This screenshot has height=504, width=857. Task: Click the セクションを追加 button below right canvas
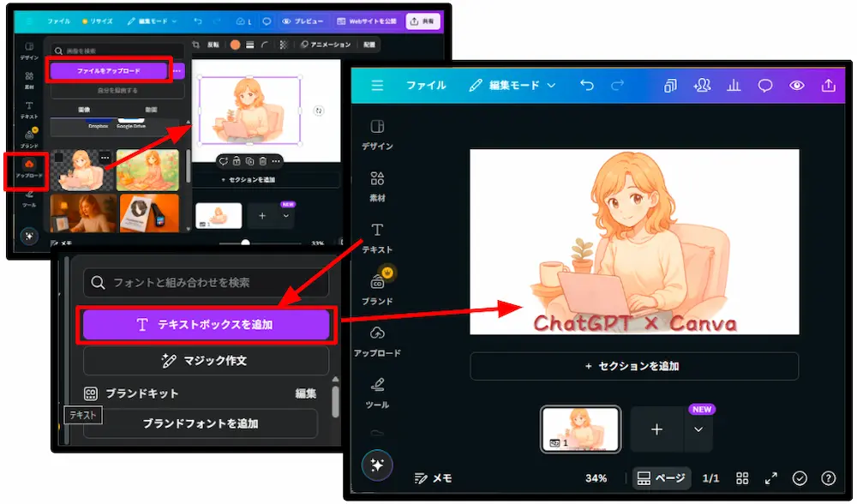pyautogui.click(x=633, y=366)
